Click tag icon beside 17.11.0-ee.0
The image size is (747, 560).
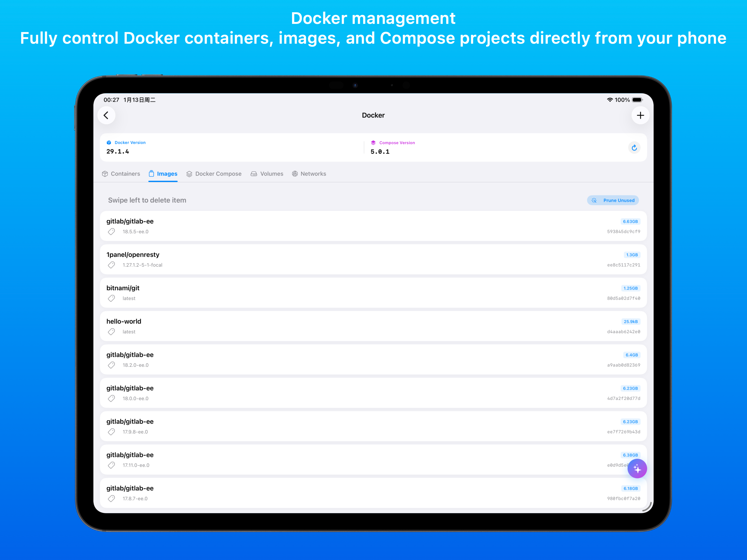click(112, 466)
